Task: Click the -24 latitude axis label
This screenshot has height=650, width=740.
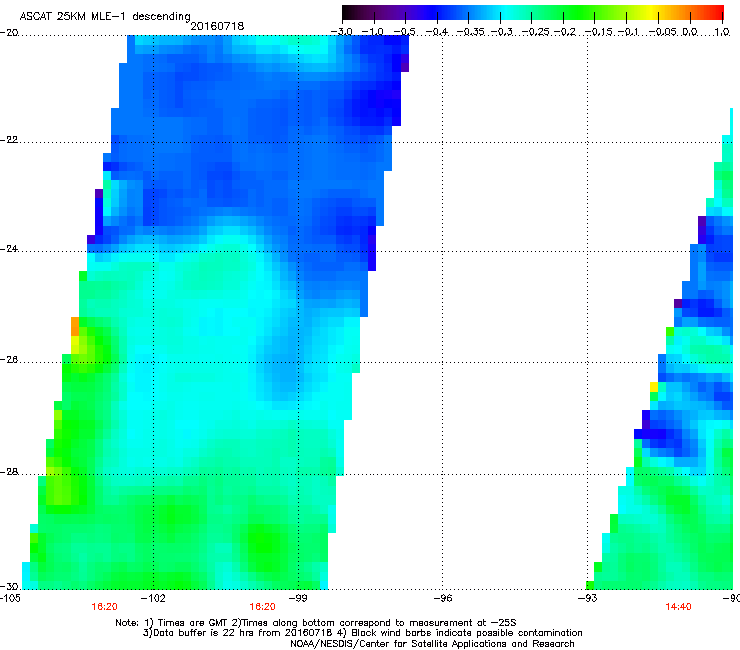Action: tap(9, 248)
